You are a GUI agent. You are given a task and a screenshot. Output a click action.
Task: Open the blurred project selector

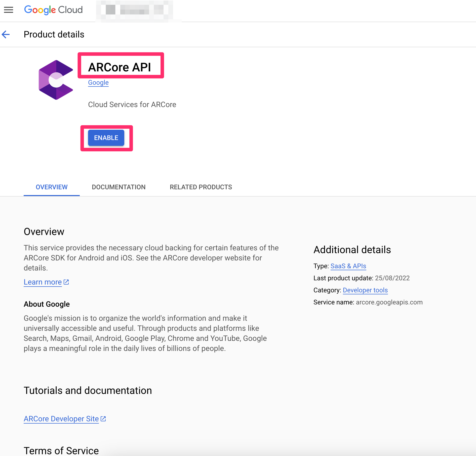(134, 10)
